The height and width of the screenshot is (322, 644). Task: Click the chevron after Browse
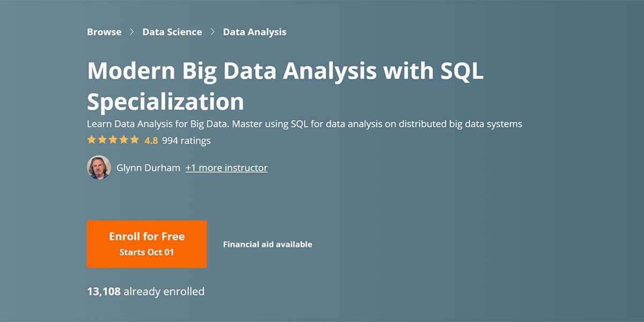pyautogui.click(x=132, y=32)
